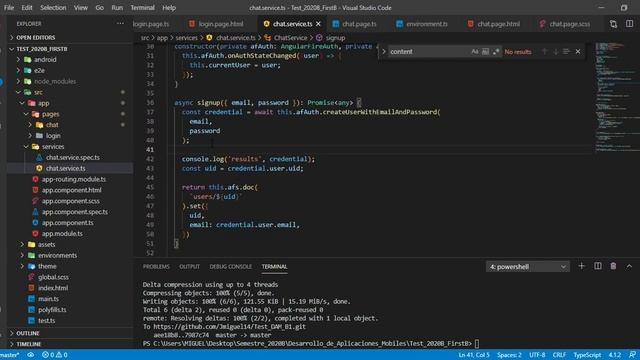Go to next find match
This screenshot has width=640, height=360.
click(556, 51)
